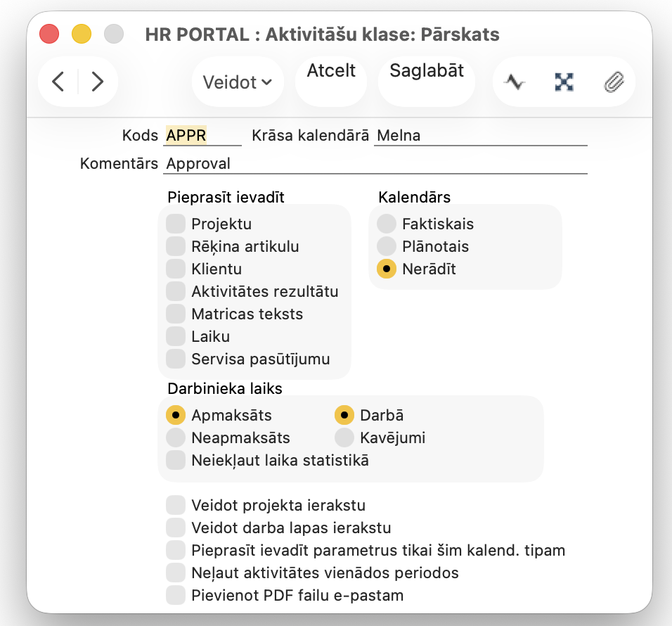Screen dimensions: 672x626
Task: Check the Aktivitātes rezultātu option
Action: [x=176, y=292]
